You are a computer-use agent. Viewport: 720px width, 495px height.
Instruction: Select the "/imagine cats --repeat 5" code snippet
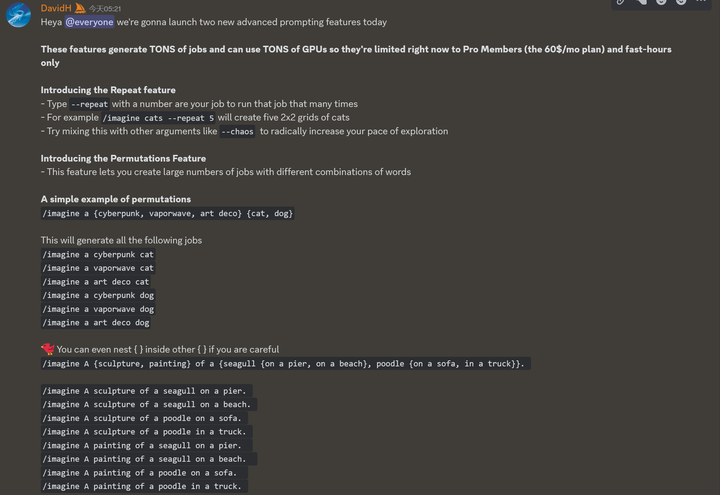pos(158,118)
